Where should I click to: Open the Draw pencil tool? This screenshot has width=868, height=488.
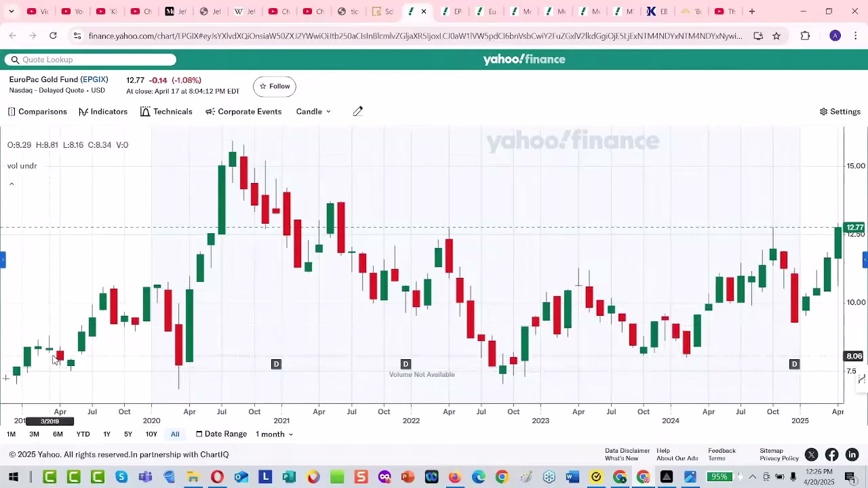[x=358, y=111]
